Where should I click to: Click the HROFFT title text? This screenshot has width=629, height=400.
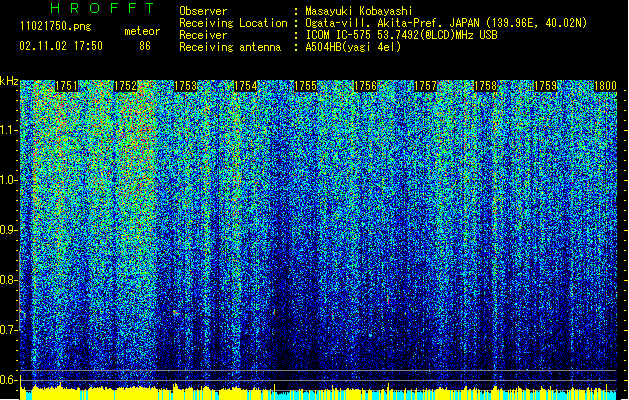coord(103,8)
